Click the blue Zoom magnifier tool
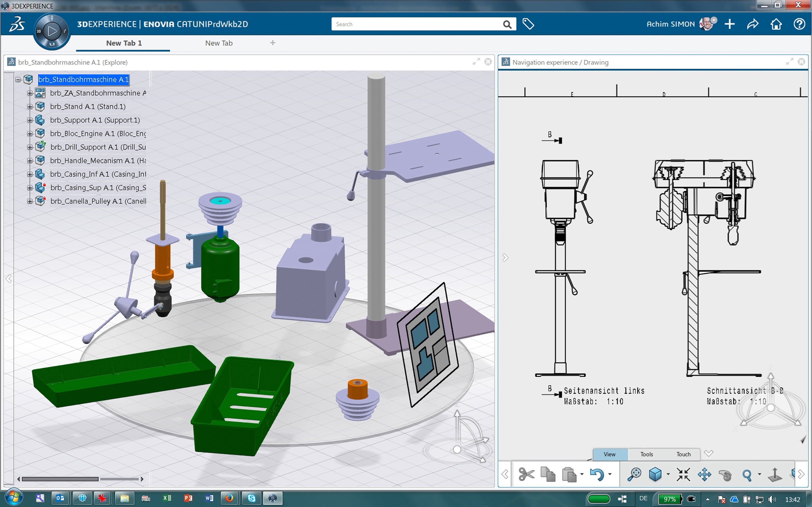 pyautogui.click(x=747, y=475)
